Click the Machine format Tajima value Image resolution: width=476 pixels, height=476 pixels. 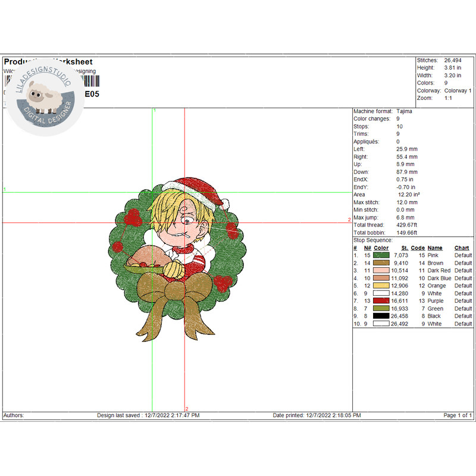pos(406,111)
